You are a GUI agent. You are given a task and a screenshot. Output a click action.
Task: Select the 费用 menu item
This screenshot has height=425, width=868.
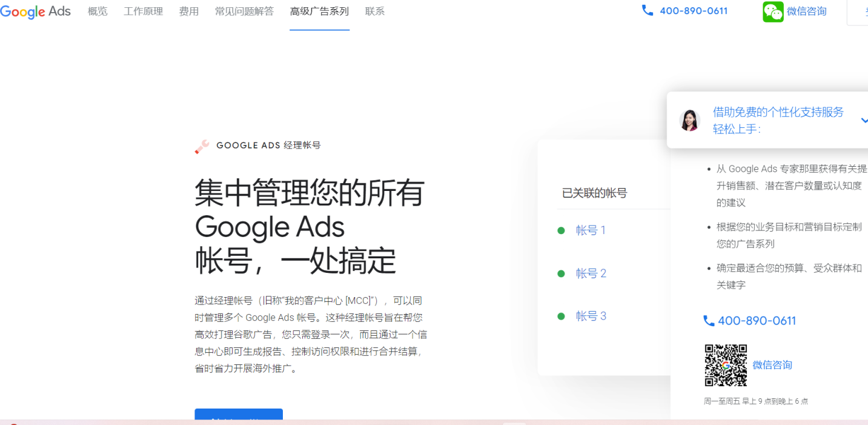point(188,10)
